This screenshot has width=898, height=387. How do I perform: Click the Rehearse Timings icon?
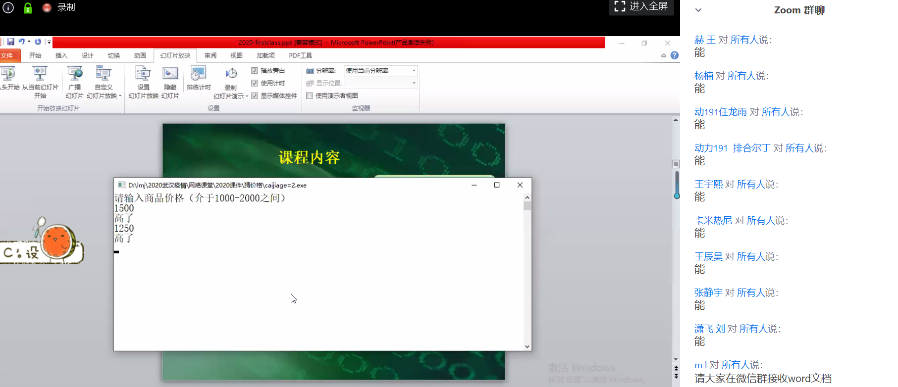point(198,73)
